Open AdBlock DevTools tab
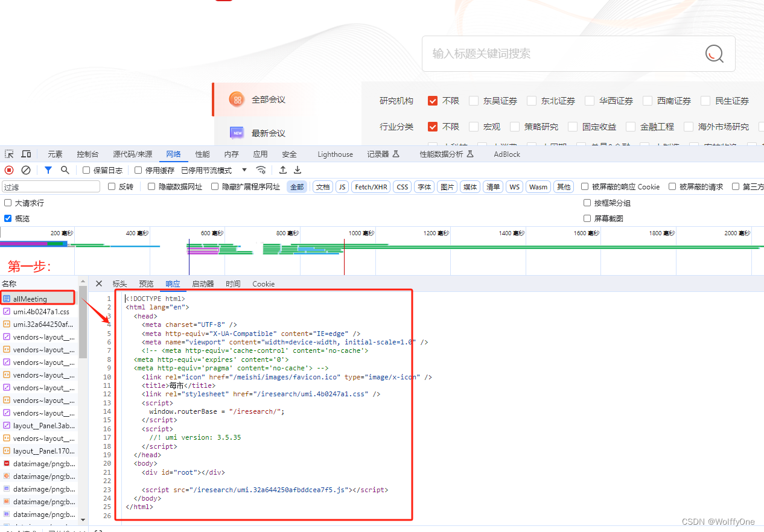 [507, 154]
